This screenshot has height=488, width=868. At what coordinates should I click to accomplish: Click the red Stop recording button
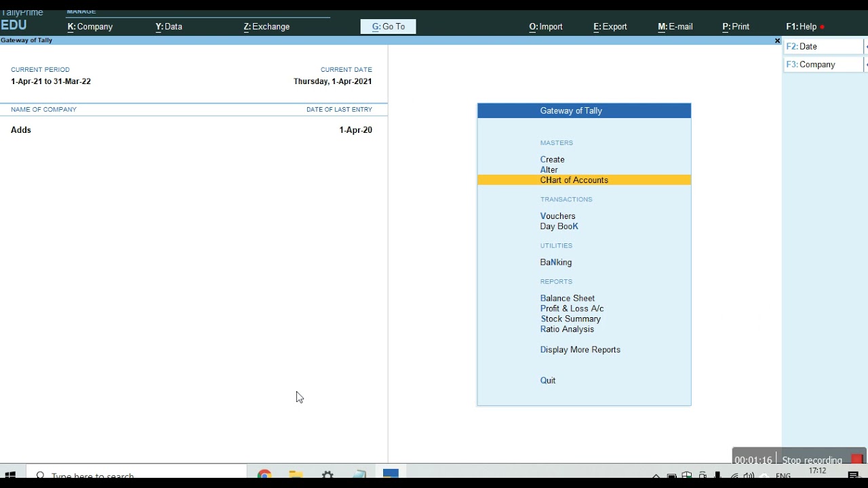(x=857, y=460)
